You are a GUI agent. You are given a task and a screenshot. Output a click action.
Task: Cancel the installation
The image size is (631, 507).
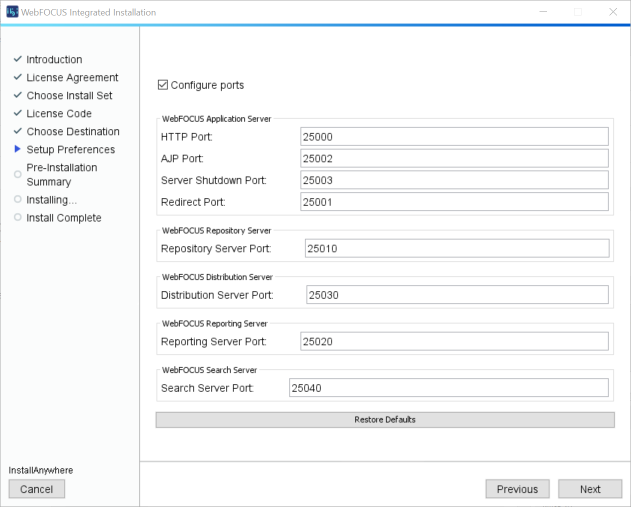tap(37, 489)
